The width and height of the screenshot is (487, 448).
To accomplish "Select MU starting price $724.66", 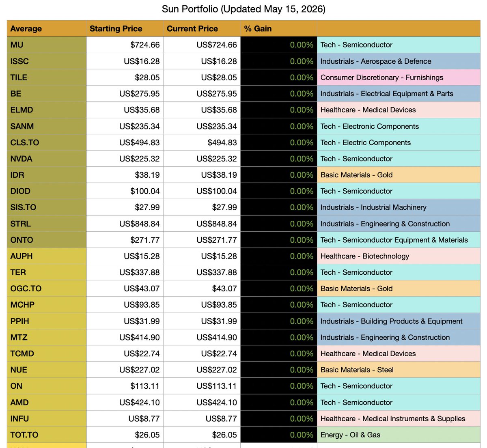I will click(125, 45).
